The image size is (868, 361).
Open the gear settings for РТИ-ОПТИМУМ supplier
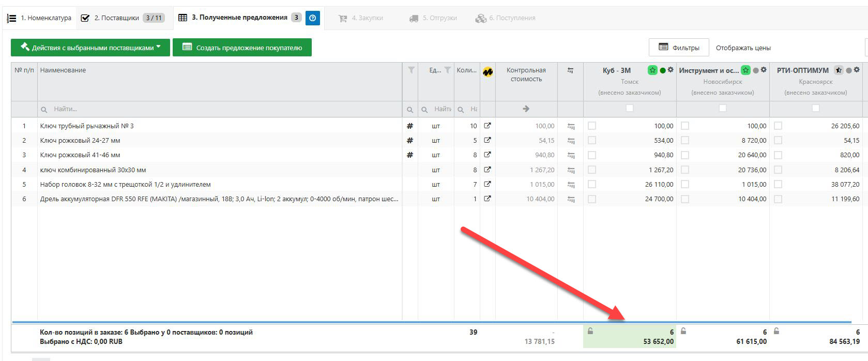tap(857, 70)
